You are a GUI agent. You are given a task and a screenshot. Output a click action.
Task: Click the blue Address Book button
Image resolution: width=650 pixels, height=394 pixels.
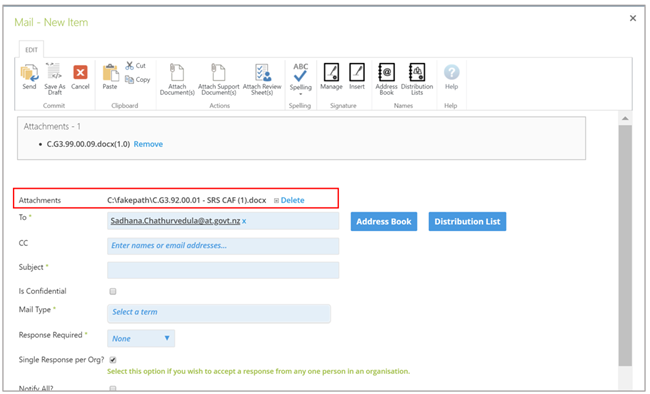pos(384,221)
